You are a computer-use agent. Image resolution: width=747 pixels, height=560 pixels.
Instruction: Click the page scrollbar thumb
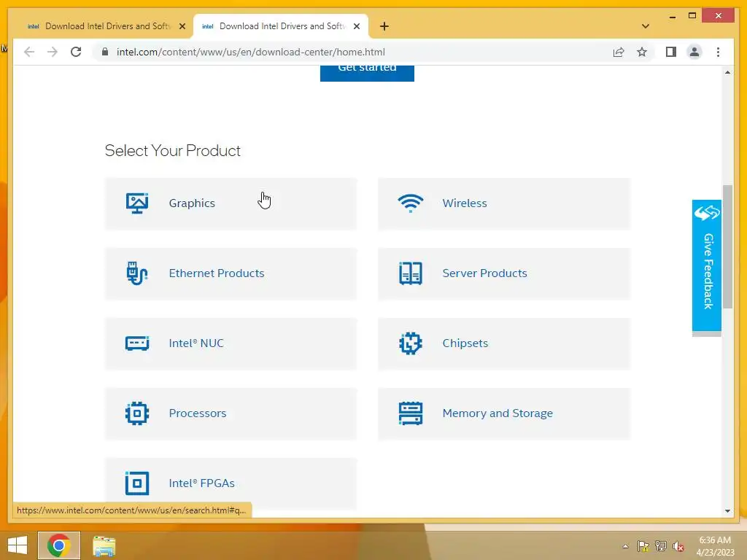pyautogui.click(x=727, y=246)
